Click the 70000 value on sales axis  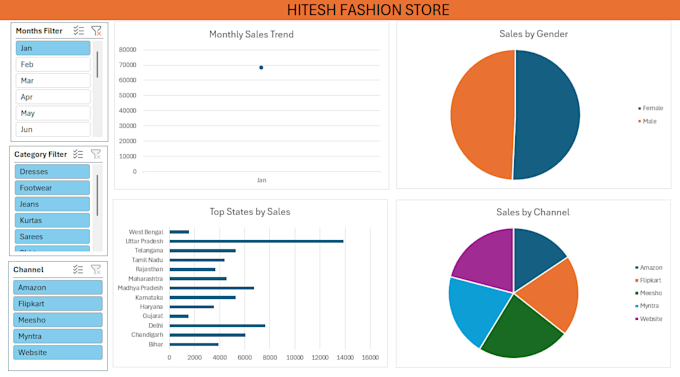point(128,65)
